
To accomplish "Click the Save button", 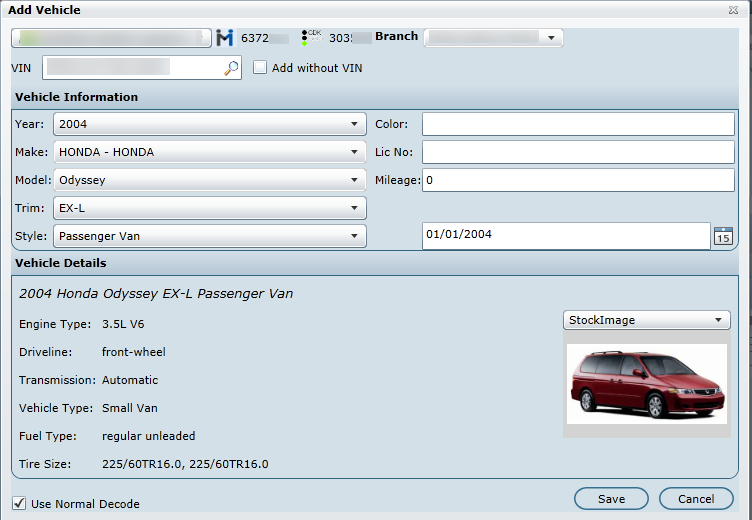I will [611, 499].
